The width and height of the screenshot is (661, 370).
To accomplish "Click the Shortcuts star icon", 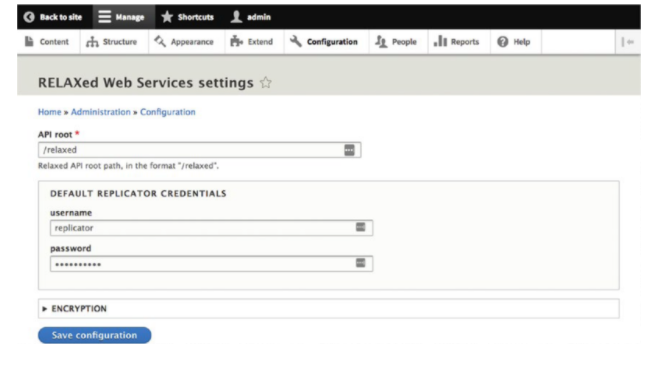I will (x=167, y=17).
